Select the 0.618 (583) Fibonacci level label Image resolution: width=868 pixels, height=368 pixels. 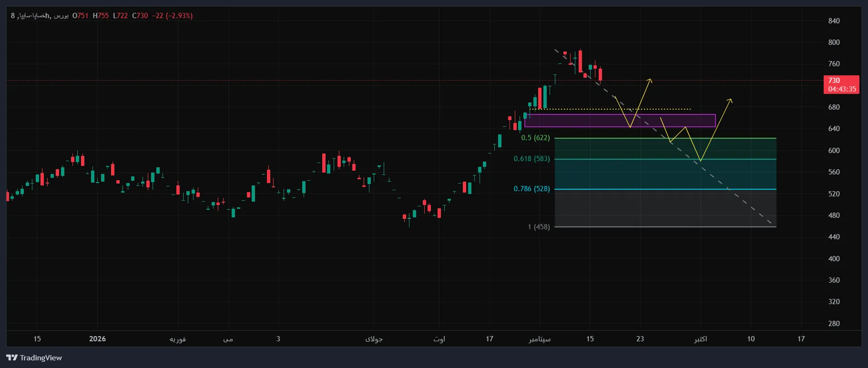click(x=531, y=159)
